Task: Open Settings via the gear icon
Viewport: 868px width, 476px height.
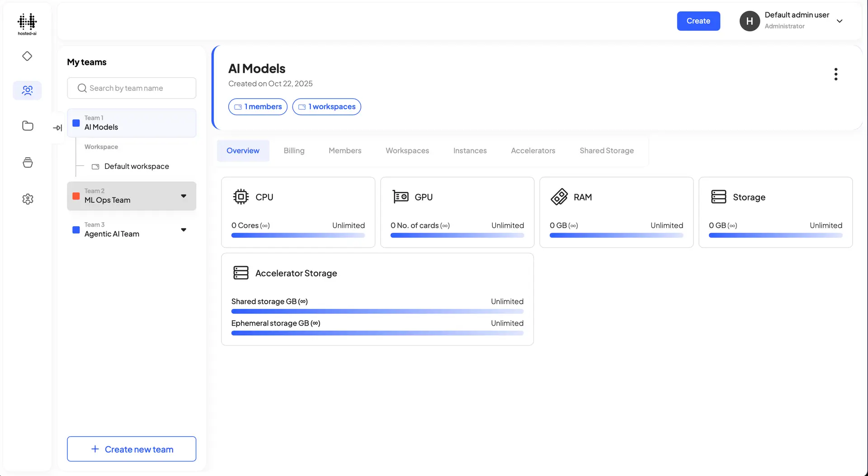Action: (x=27, y=199)
